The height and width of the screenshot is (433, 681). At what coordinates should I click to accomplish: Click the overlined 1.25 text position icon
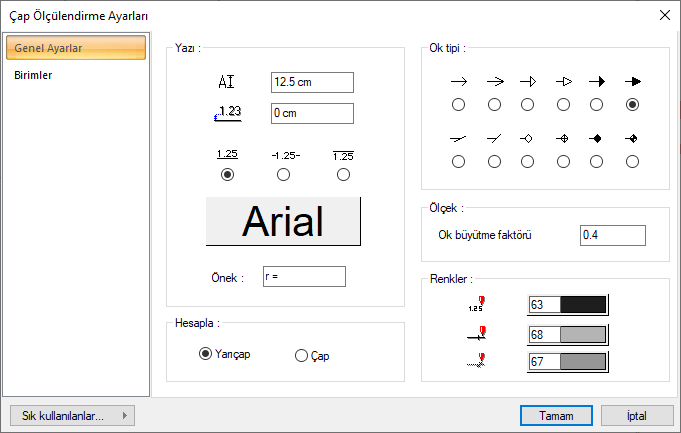tap(343, 155)
